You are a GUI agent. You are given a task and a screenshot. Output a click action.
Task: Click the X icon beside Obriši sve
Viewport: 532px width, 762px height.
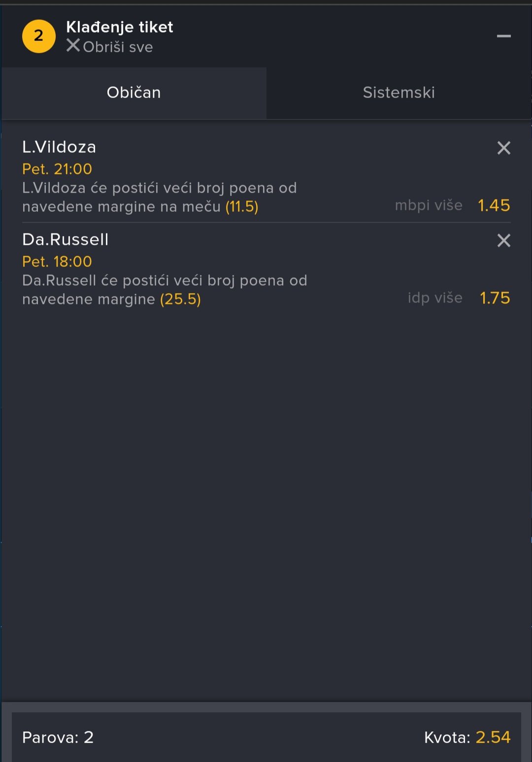[73, 46]
